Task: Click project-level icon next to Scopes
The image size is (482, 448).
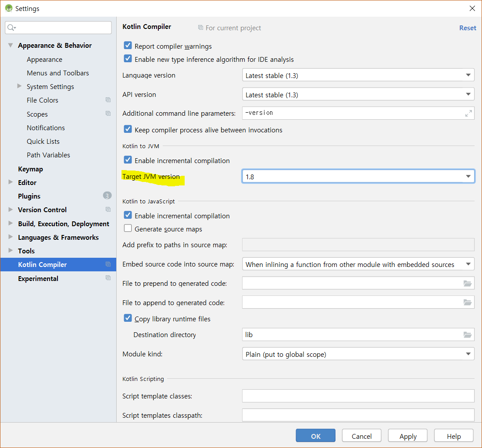Action: [x=108, y=114]
